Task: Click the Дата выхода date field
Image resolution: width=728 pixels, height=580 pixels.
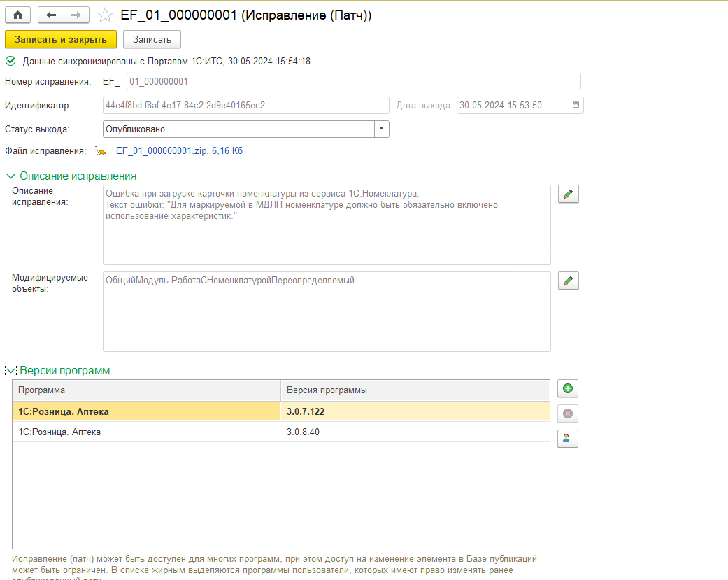Action: pyautogui.click(x=513, y=106)
